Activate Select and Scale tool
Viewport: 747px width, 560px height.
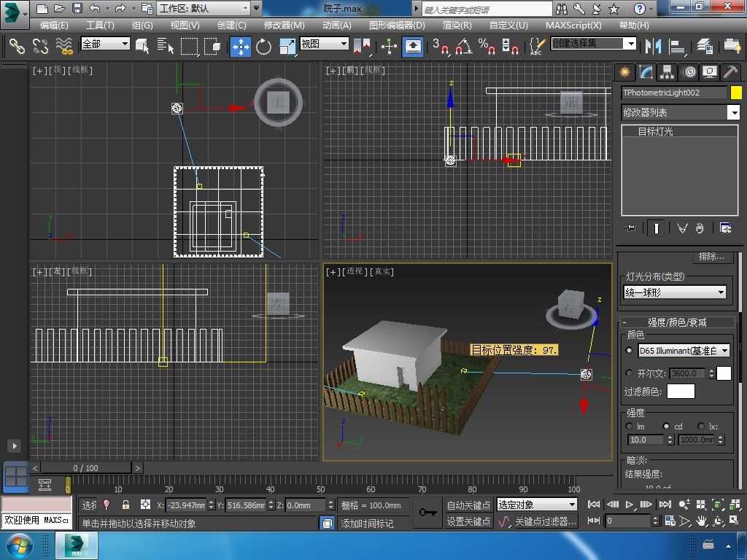[x=287, y=46]
